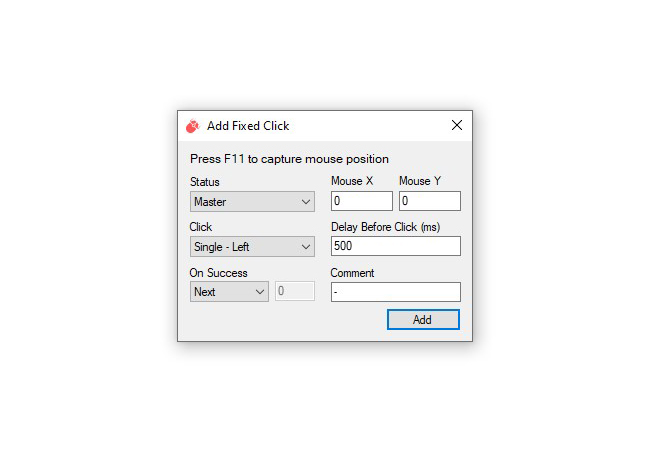Close the Add Fixed Click dialog

tap(457, 125)
